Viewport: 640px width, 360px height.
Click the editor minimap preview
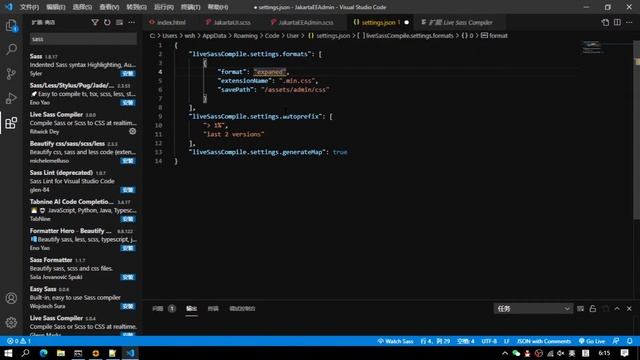[592, 47]
